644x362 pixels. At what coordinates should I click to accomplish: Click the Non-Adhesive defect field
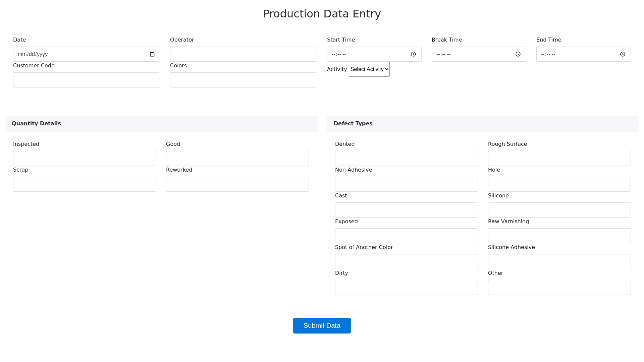click(406, 184)
